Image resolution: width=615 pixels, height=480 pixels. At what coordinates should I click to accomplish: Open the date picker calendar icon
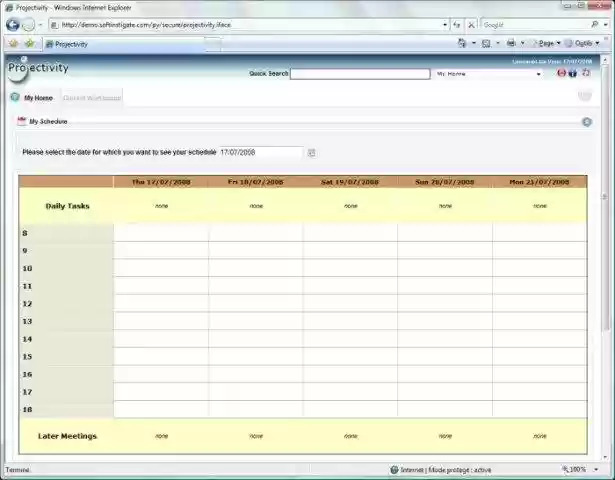(x=311, y=153)
